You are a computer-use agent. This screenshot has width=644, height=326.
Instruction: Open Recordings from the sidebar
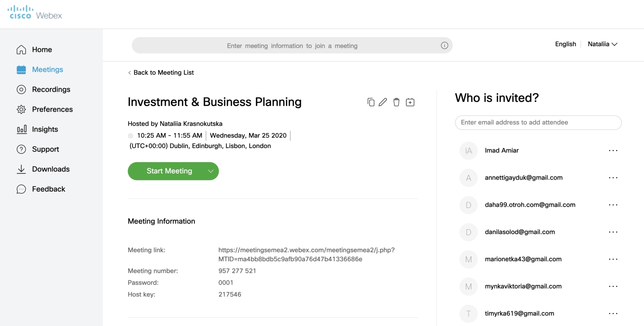coord(51,89)
